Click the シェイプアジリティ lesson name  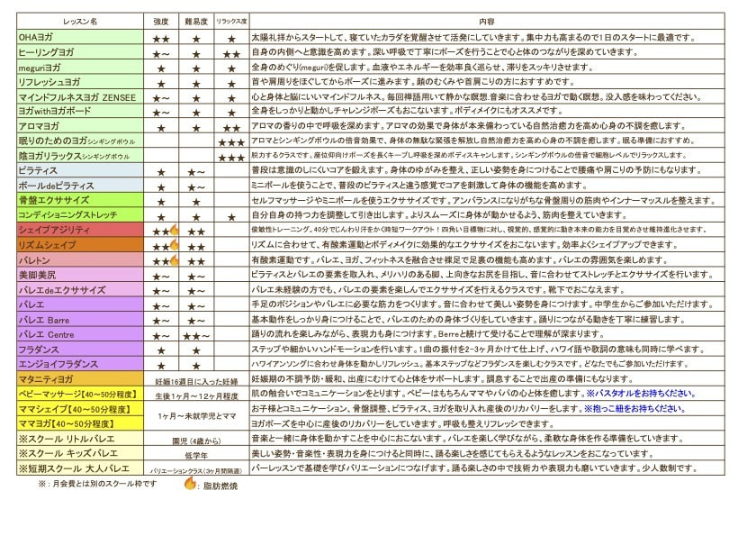pyautogui.click(x=54, y=230)
